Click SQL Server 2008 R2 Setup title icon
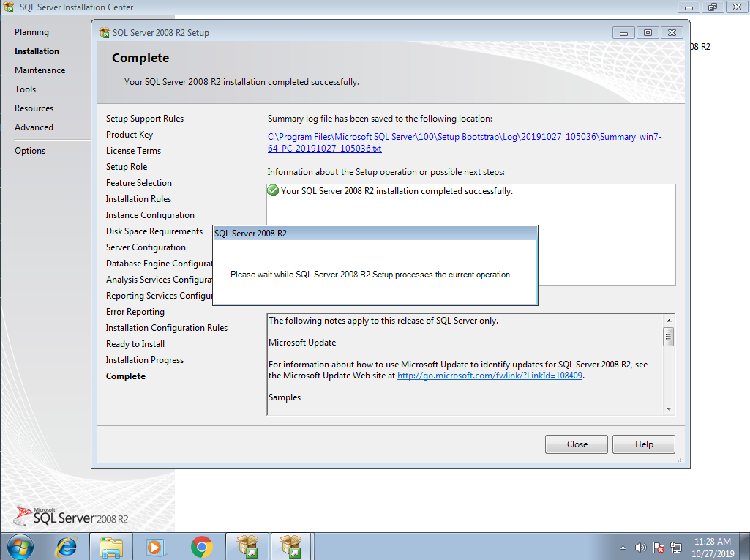750x560 pixels. click(x=104, y=32)
